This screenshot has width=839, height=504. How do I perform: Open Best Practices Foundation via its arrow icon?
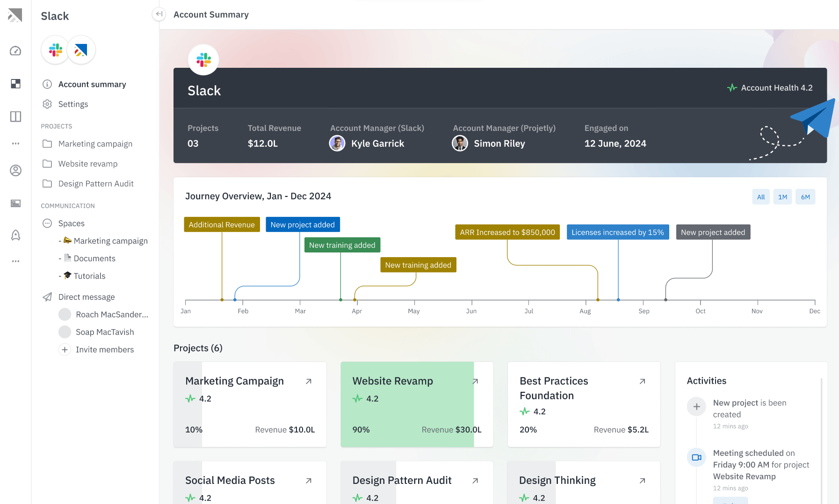[x=643, y=382]
